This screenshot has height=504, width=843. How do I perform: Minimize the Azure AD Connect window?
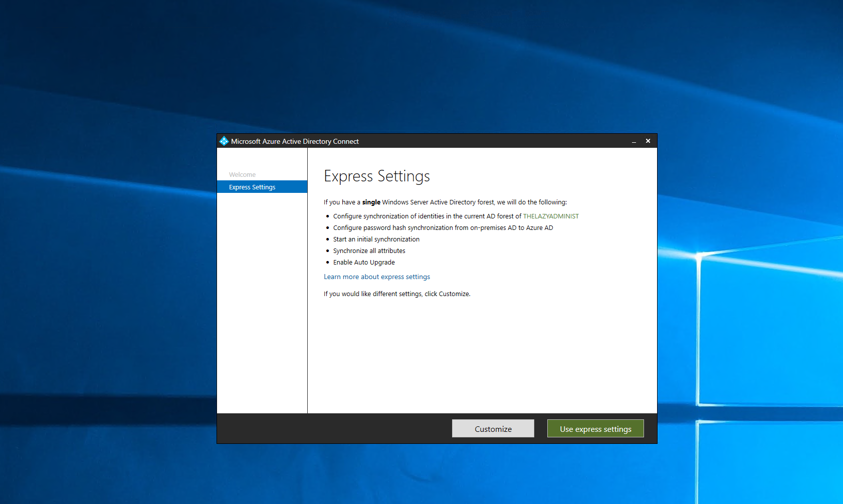[x=634, y=141]
